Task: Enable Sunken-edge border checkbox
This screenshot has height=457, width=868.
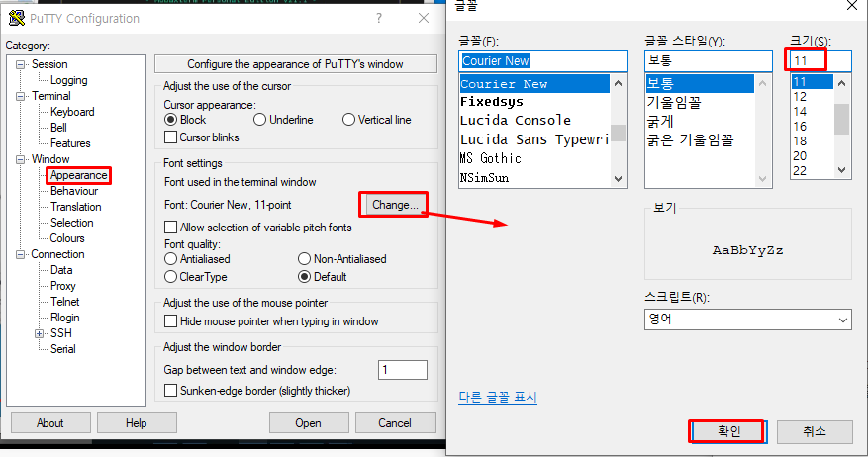Action: (x=171, y=391)
